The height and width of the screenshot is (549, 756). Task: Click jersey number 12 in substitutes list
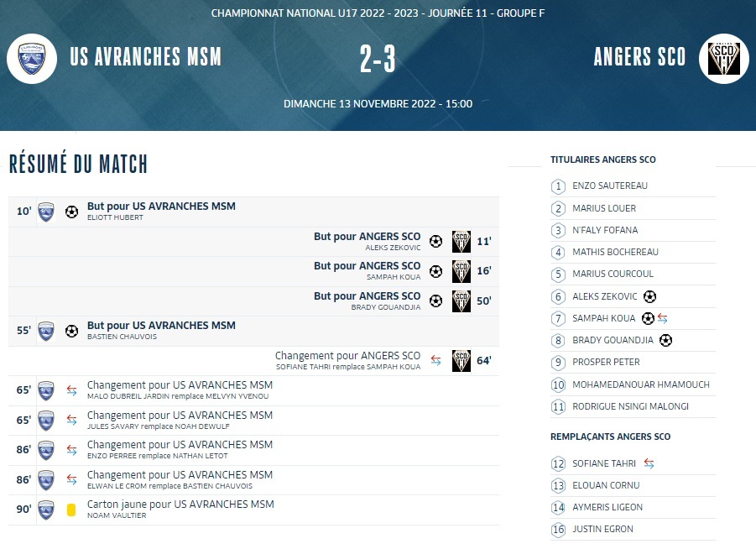point(558,464)
